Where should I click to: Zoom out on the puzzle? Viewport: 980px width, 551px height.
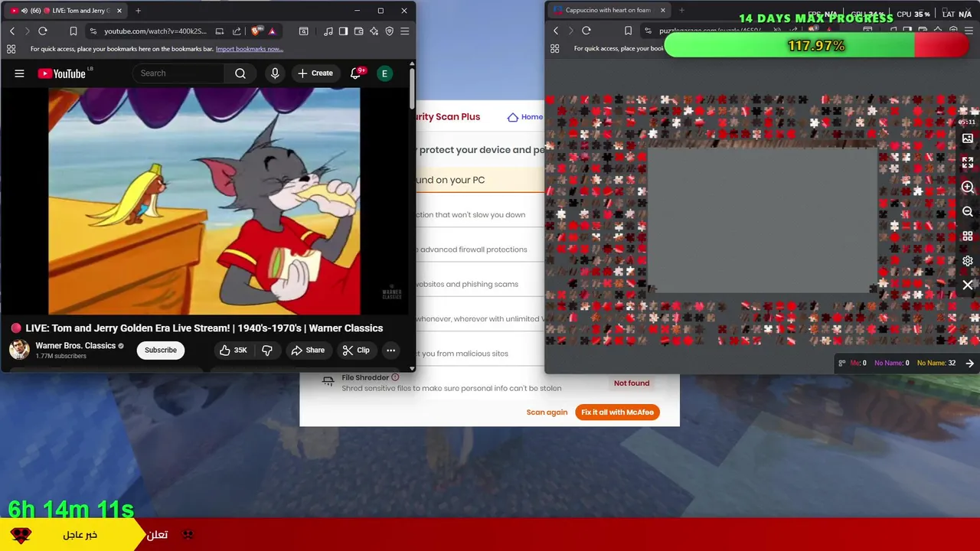click(x=968, y=212)
